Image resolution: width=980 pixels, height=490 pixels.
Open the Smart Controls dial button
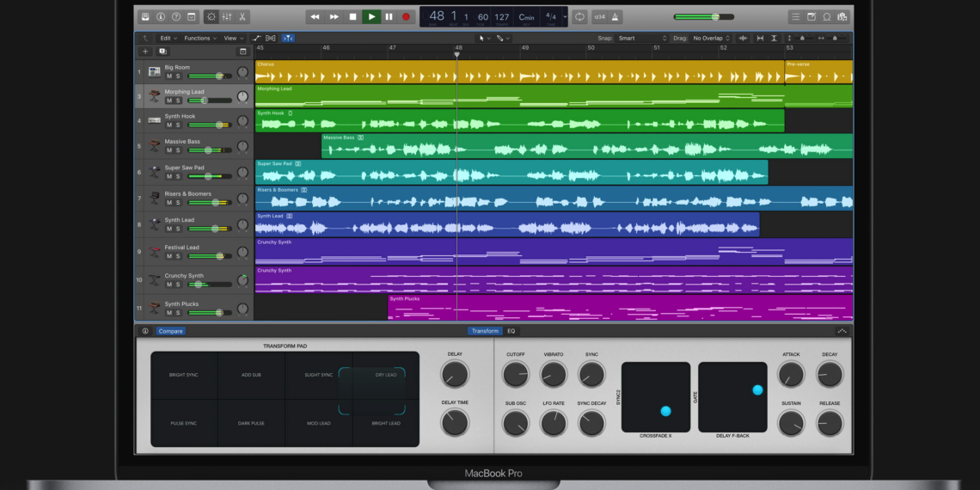coord(211,16)
